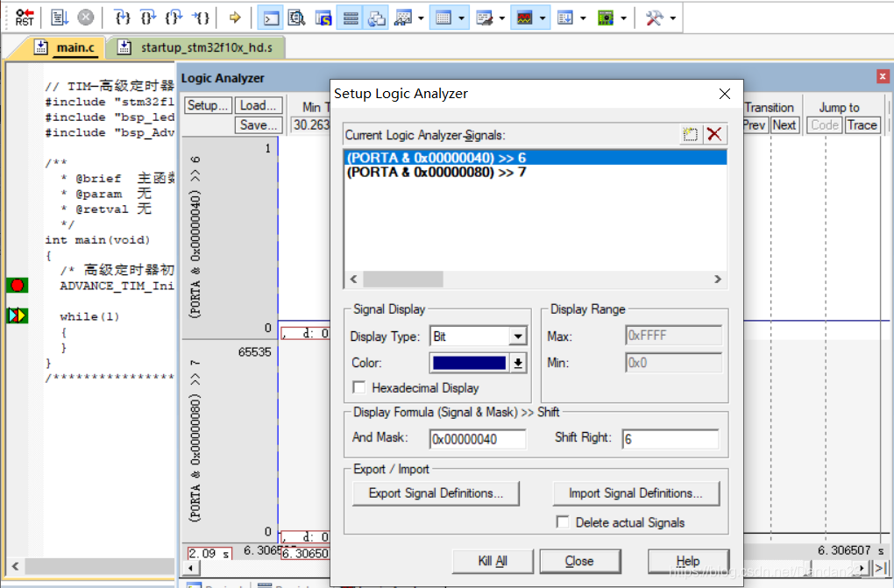The width and height of the screenshot is (894, 588).
Task: Open the Disassembly Window icon
Action: (x=297, y=18)
